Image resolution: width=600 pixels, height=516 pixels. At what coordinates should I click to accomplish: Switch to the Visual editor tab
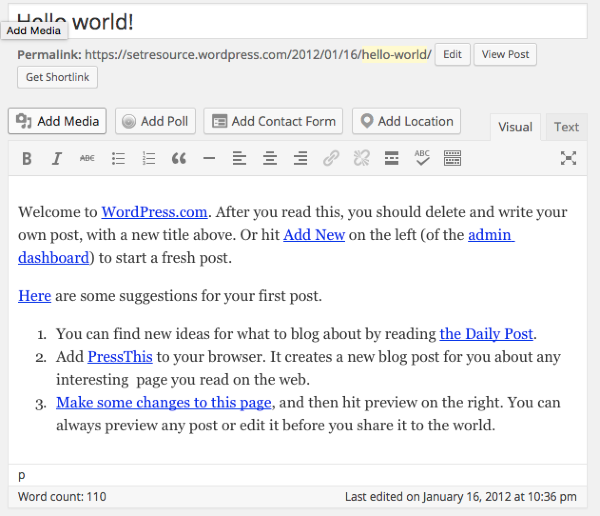[515, 127]
